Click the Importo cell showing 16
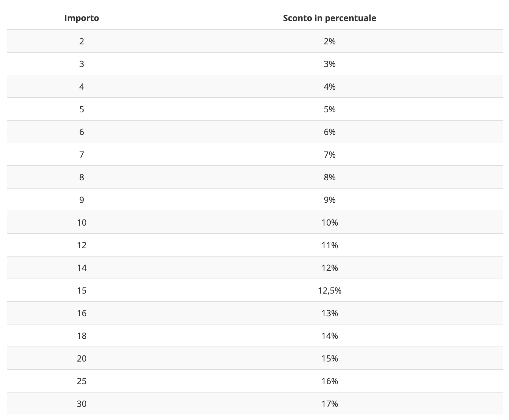The height and width of the screenshot is (420, 509). pos(82,313)
